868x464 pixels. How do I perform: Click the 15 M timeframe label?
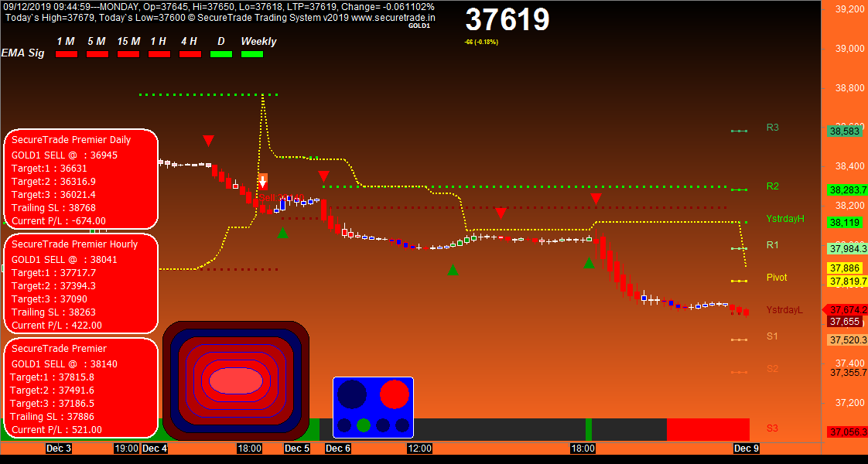click(x=128, y=42)
